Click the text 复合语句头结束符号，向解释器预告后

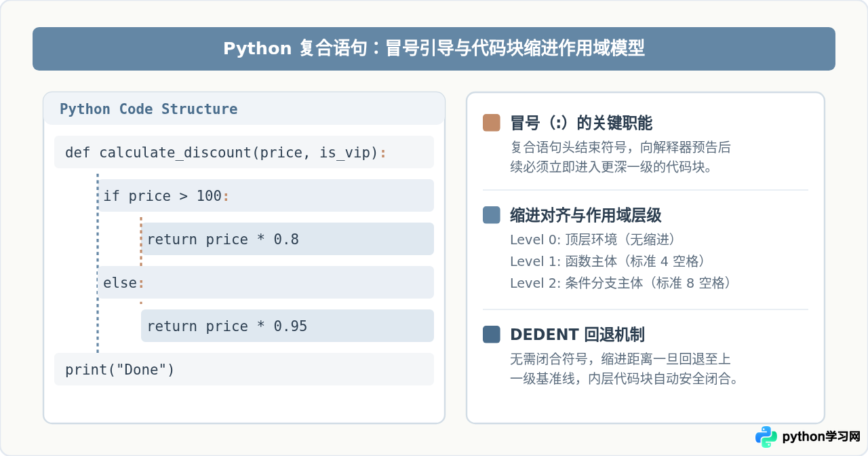[x=620, y=147]
